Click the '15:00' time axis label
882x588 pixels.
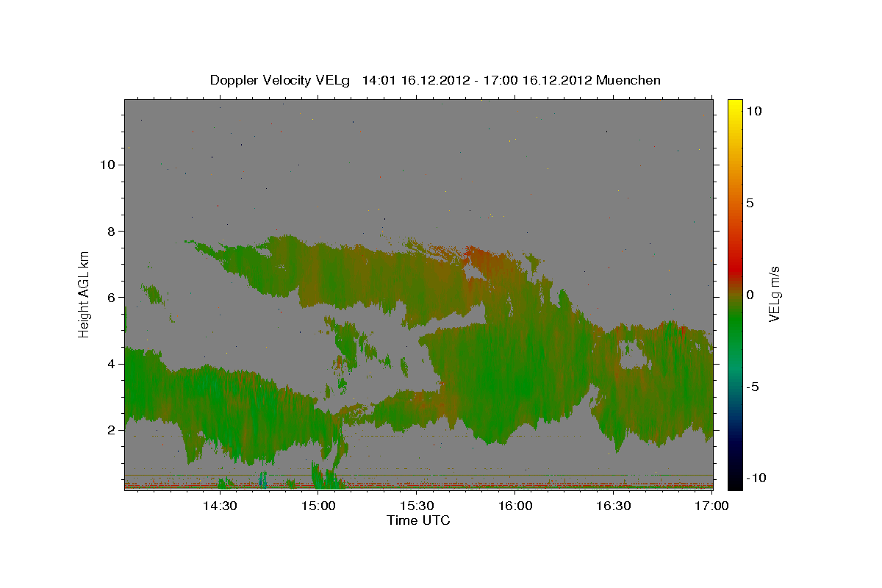point(318,506)
